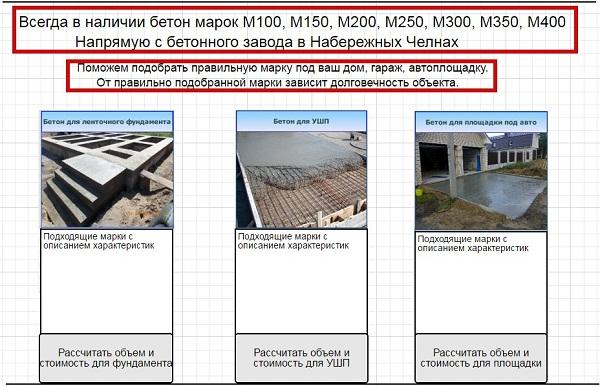Click the line 'Напрямую с бетонного завода в Набережных Челнах'
The height and width of the screenshot is (386, 600).
[x=267, y=42]
